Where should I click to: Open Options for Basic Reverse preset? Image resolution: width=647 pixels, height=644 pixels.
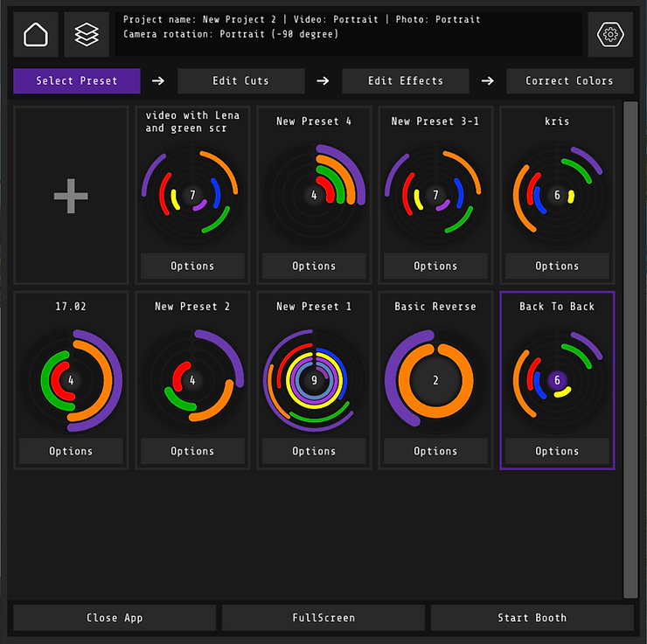click(x=435, y=451)
